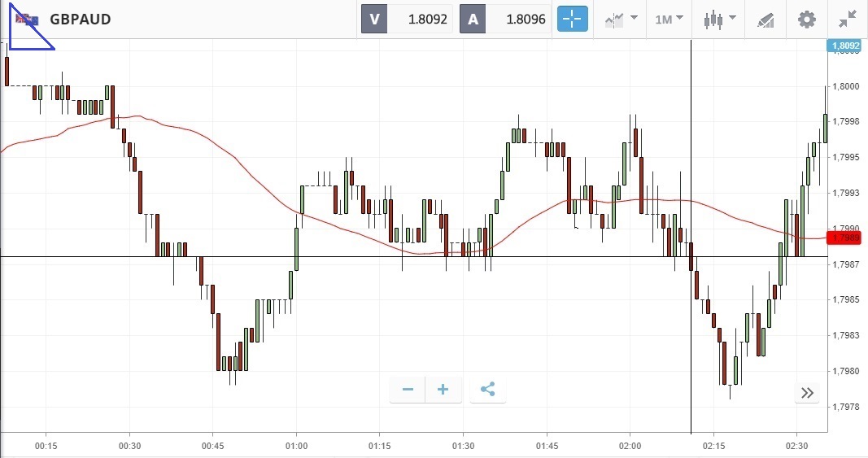Open the 1M timeframe dropdown
This screenshot has width=868, height=458.
pos(670,20)
